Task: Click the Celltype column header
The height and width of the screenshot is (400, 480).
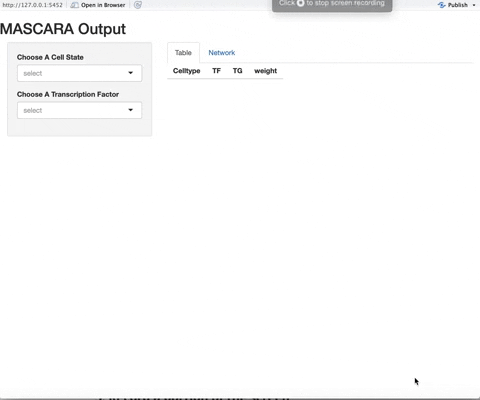Action: 186,71
